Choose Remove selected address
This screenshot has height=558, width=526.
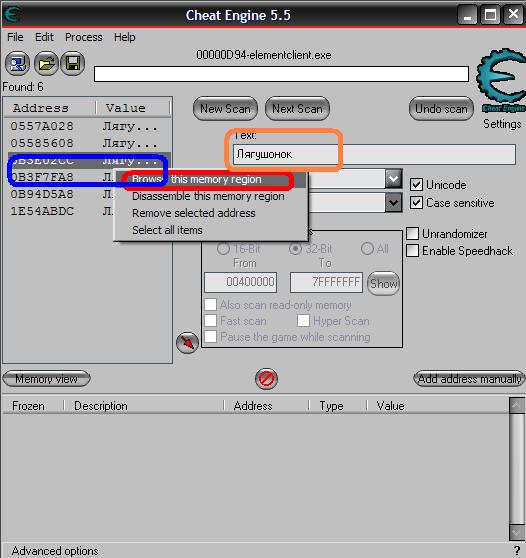[x=211, y=213]
